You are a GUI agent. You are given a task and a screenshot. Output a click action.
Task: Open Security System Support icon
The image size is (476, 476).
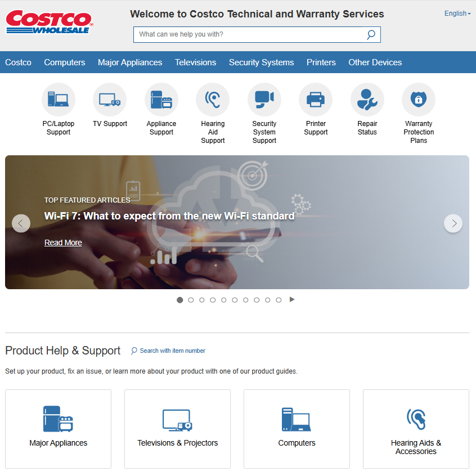(x=264, y=100)
